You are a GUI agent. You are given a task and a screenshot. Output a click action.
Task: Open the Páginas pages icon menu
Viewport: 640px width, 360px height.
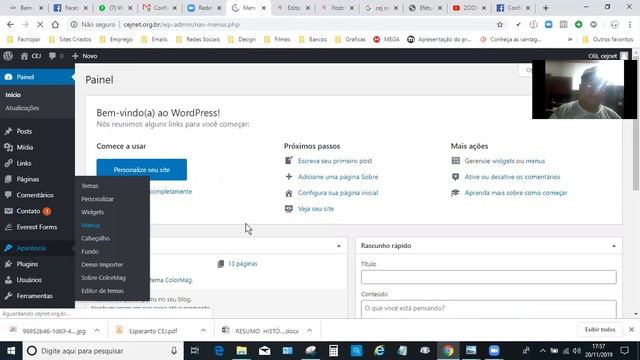[x=9, y=179]
